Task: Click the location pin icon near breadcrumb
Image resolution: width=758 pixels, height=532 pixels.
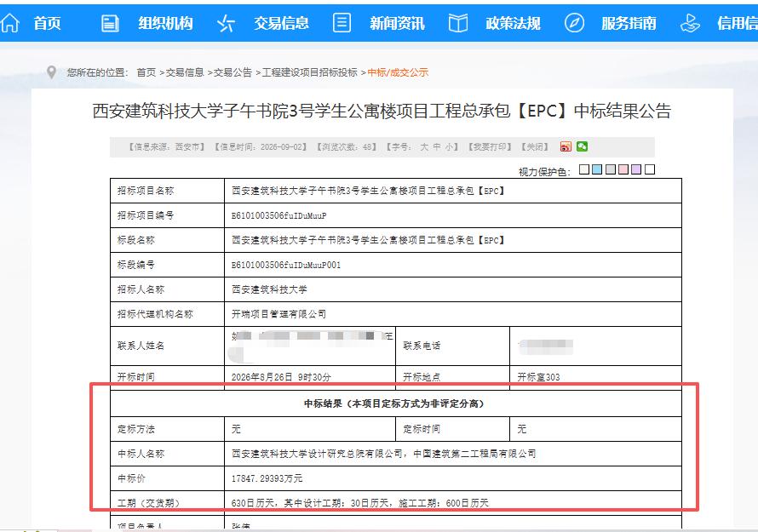Action: pos(51,72)
